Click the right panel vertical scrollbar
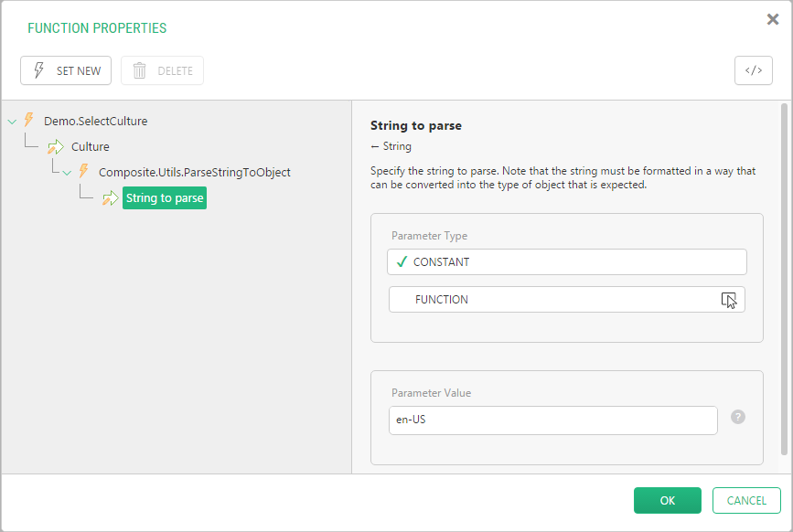This screenshot has height=532, width=793. (x=784, y=279)
